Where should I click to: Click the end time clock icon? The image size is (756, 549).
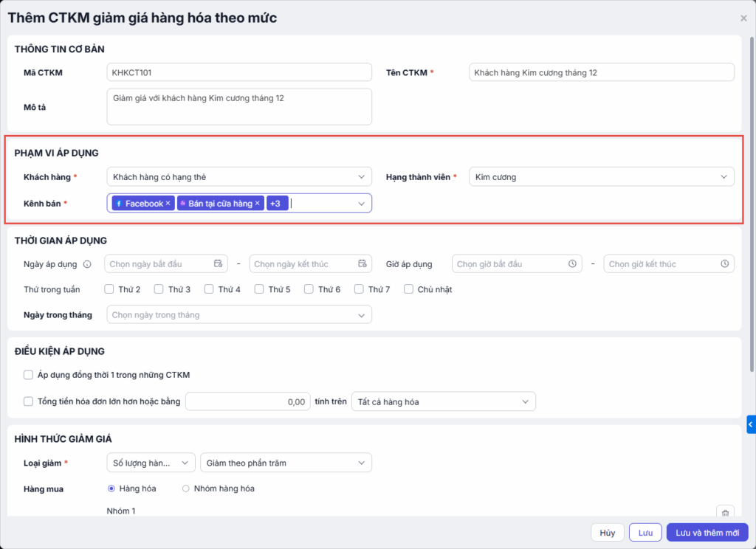(x=725, y=264)
